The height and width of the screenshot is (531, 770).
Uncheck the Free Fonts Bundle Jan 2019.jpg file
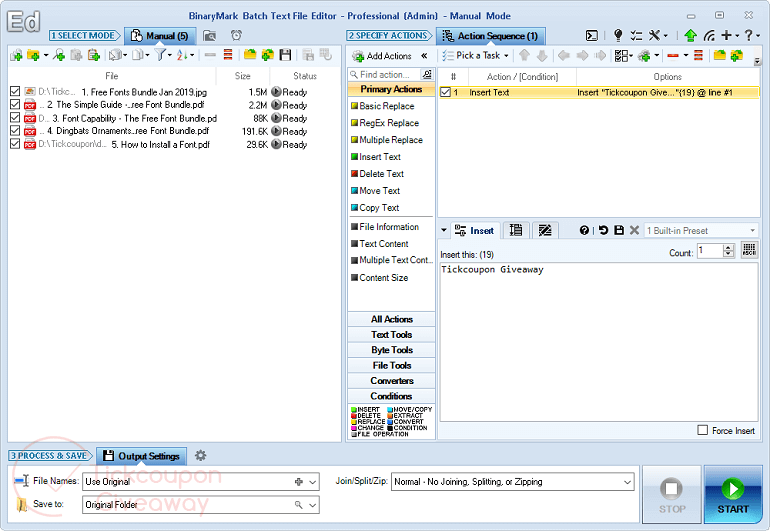coord(15,91)
